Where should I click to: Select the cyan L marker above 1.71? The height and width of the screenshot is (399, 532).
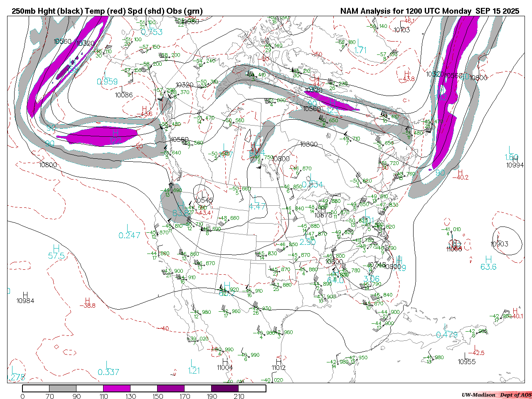tap(360, 42)
